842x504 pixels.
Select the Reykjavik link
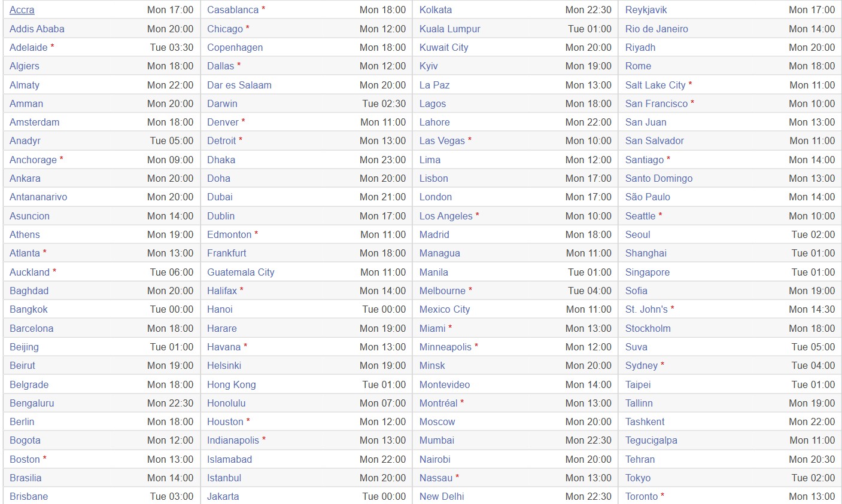tap(646, 10)
